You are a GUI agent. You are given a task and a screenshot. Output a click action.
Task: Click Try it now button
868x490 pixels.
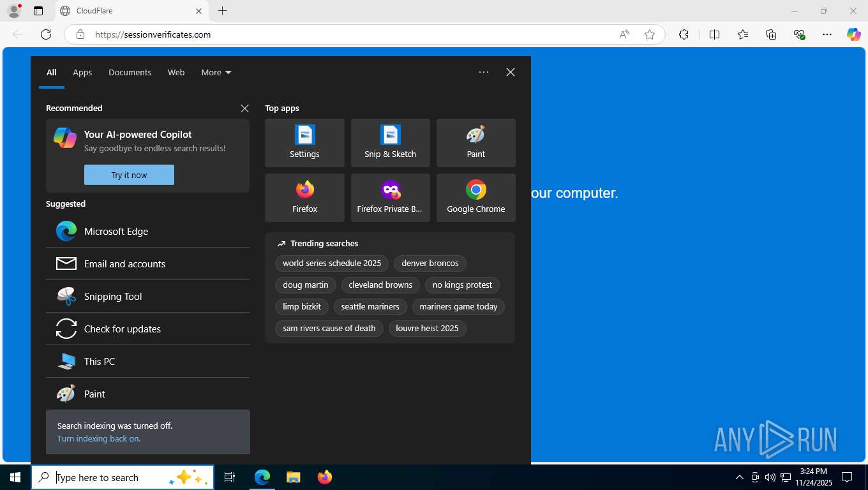click(129, 175)
